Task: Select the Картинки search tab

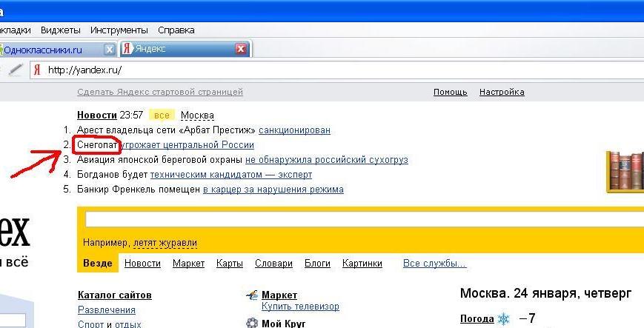Action: (362, 264)
